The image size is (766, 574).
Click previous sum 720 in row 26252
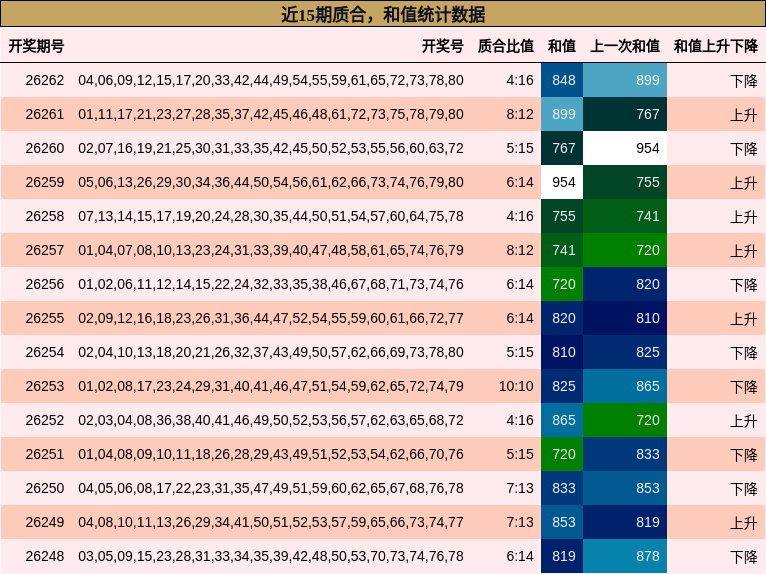625,420
